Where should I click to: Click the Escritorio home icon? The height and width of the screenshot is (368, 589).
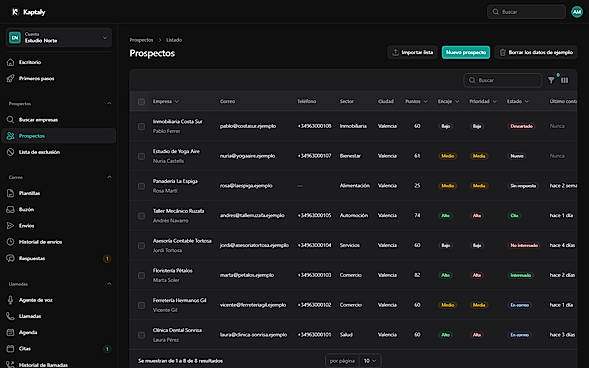pos(11,62)
